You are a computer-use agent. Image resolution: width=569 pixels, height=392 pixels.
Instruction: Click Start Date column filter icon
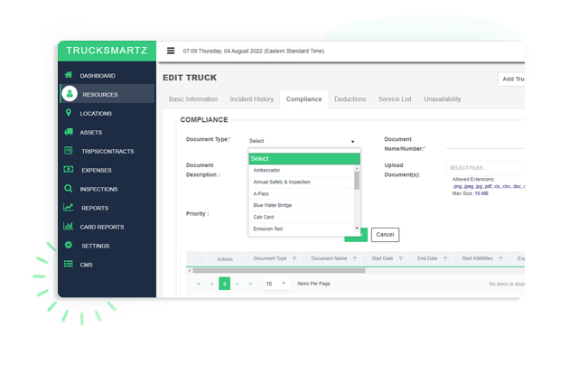point(401,259)
